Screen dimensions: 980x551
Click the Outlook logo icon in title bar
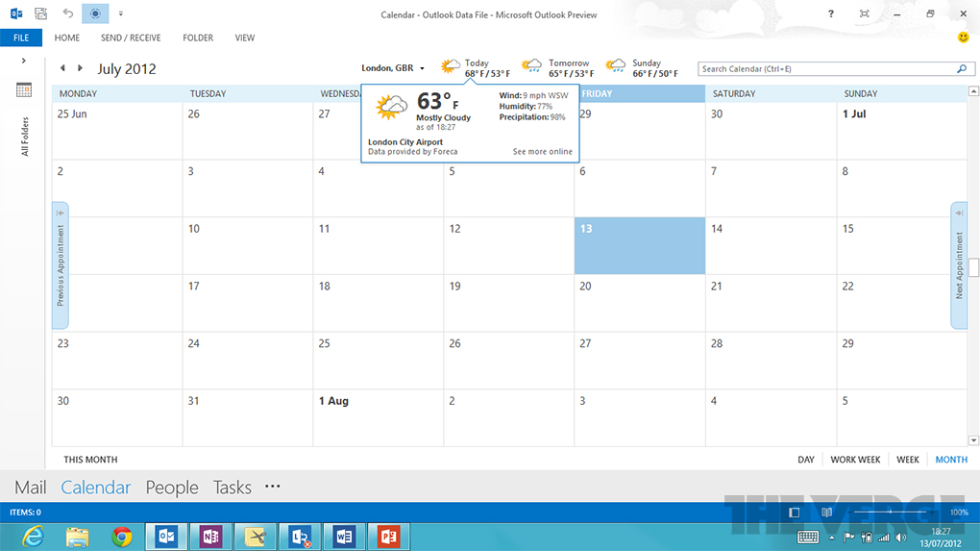coord(16,13)
